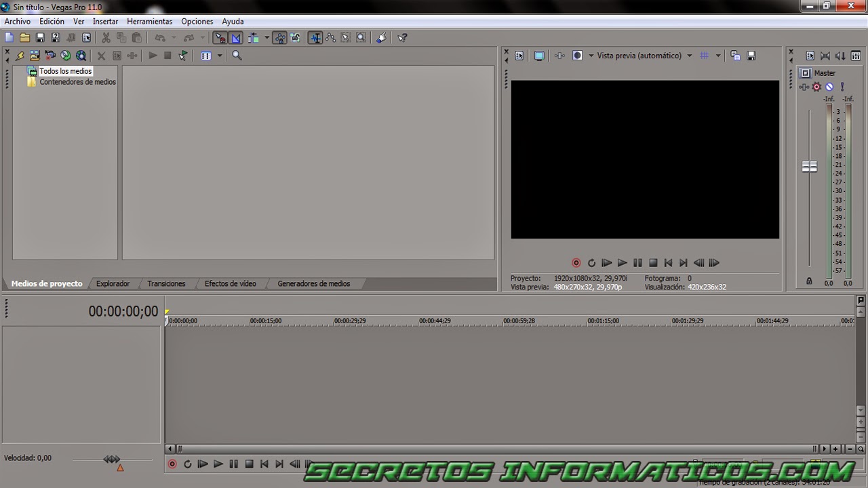Image resolution: width=868 pixels, height=488 pixels.
Task: Click the timeline timecode display 00:00:00;00
Action: (123, 311)
